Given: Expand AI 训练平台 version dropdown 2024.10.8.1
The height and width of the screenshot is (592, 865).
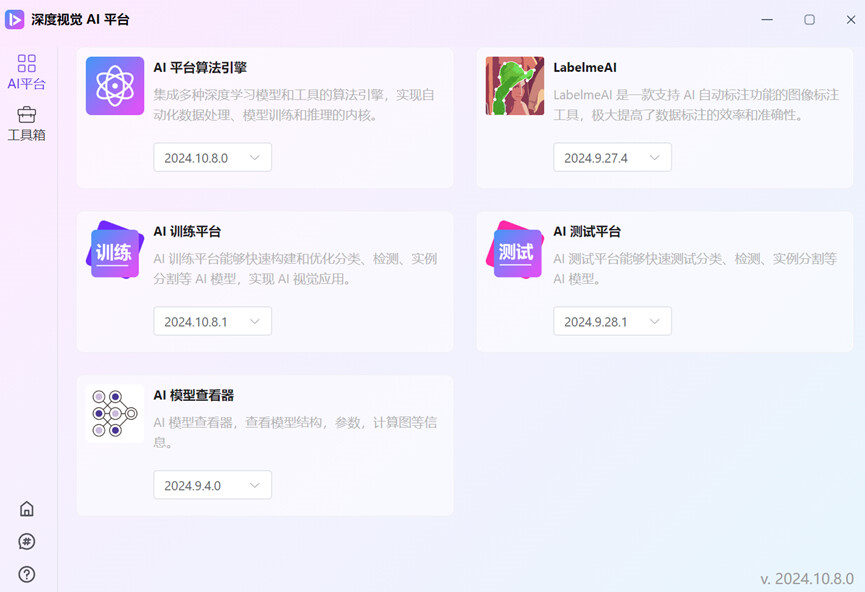Looking at the screenshot, I should tap(212, 322).
